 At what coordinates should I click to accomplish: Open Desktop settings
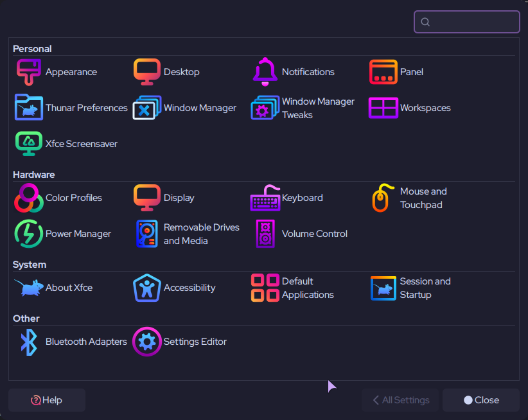coord(147,72)
